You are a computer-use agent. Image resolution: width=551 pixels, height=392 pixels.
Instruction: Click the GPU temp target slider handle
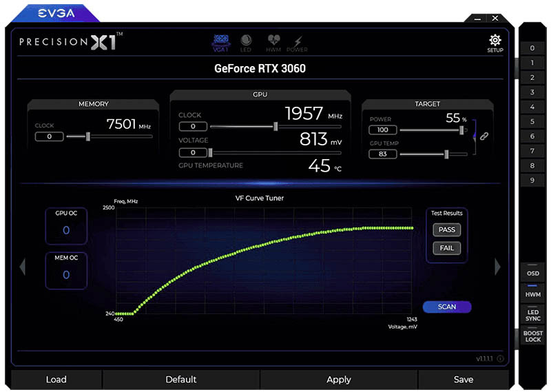[446, 154]
